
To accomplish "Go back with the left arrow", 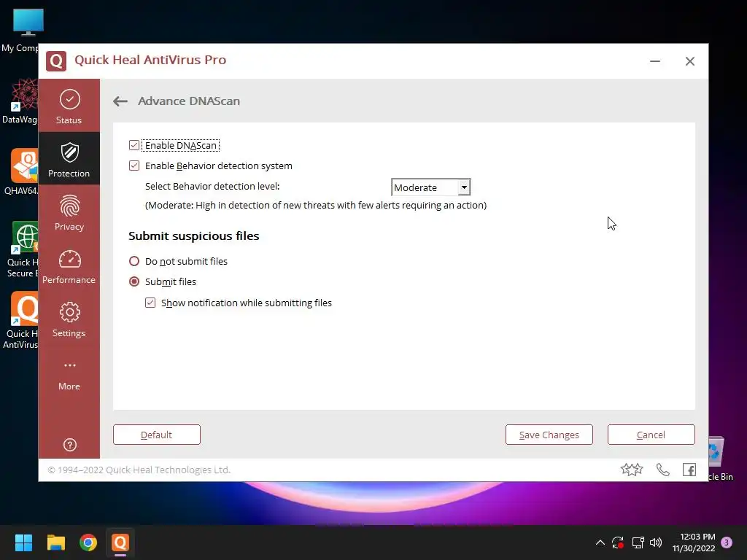I will click(x=120, y=101).
